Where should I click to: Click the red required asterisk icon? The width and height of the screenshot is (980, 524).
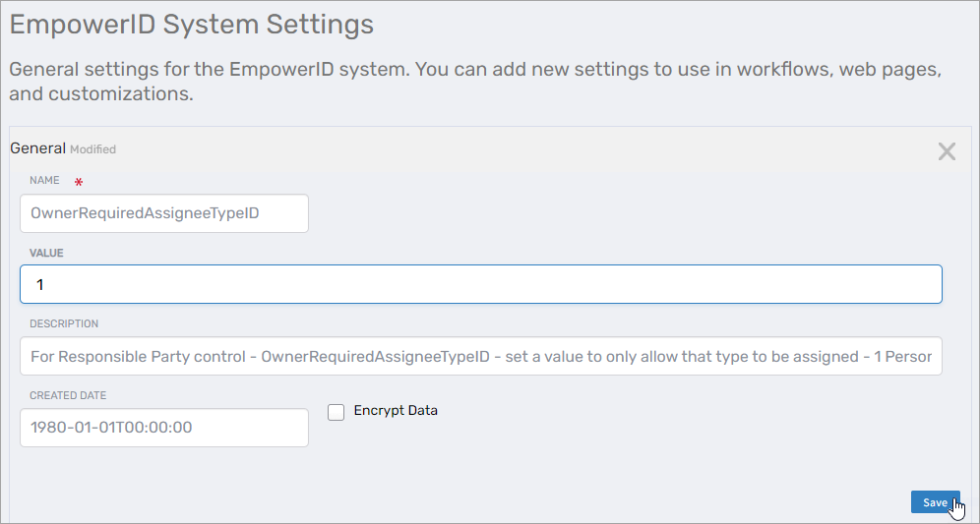pyautogui.click(x=79, y=183)
